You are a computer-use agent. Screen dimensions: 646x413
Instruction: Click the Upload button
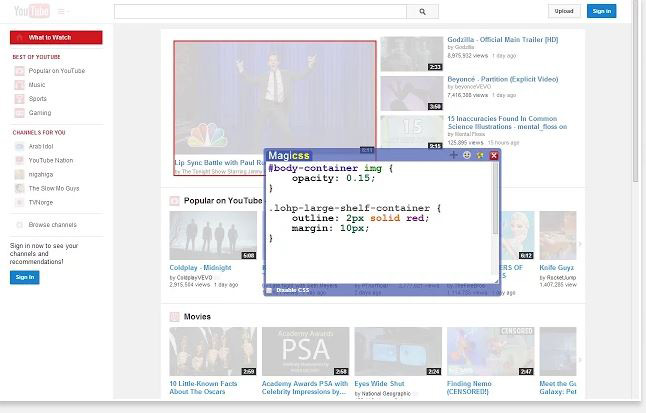[x=564, y=11]
